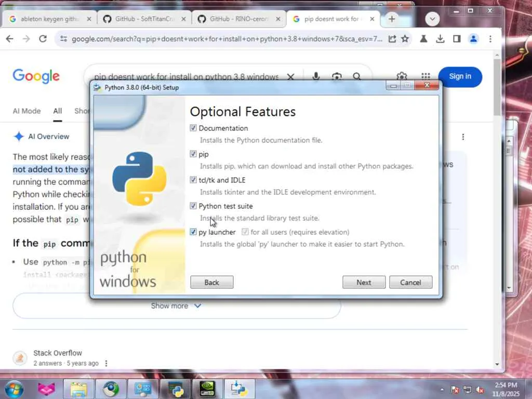Open the Chrome Labs flask icon
The height and width of the screenshot is (399, 532).
[423, 38]
